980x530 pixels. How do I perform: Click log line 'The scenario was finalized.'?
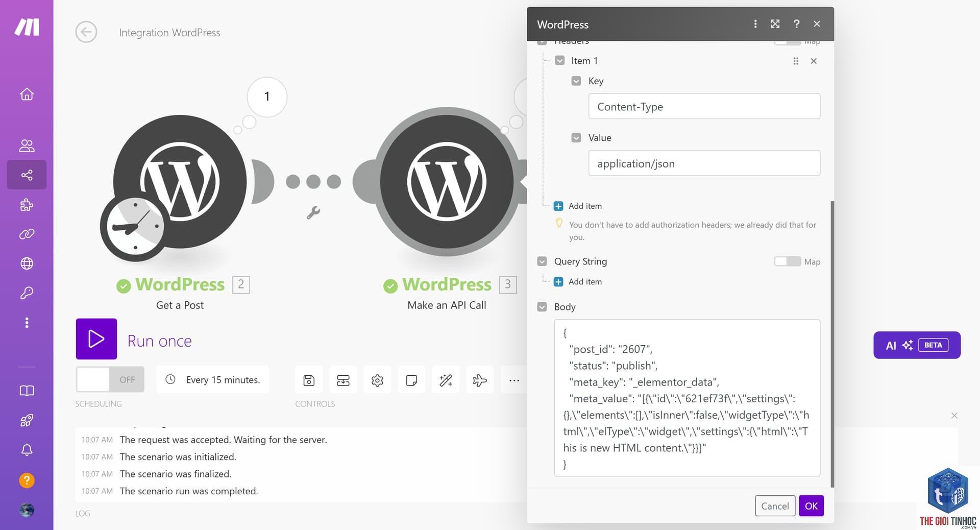click(x=176, y=474)
